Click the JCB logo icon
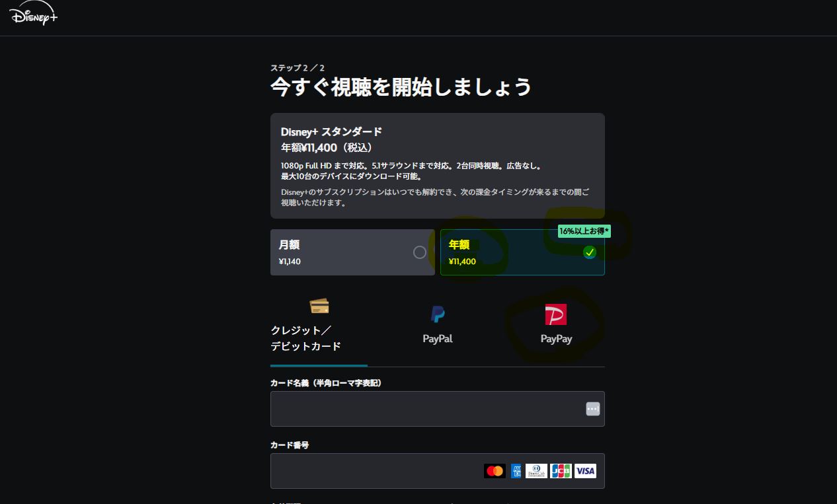This screenshot has height=504, width=837. tap(561, 471)
